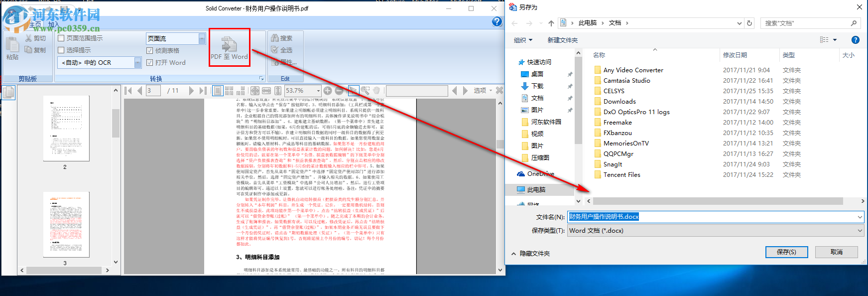Switch to 加入 ribbon tab
Image resolution: width=868 pixels, height=296 pixels.
[53, 24]
